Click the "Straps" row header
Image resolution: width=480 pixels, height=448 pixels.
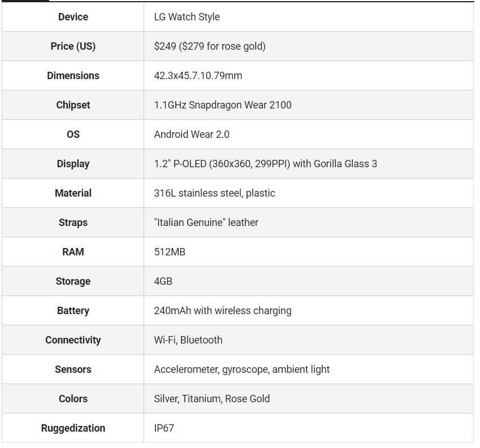pyautogui.click(x=73, y=223)
